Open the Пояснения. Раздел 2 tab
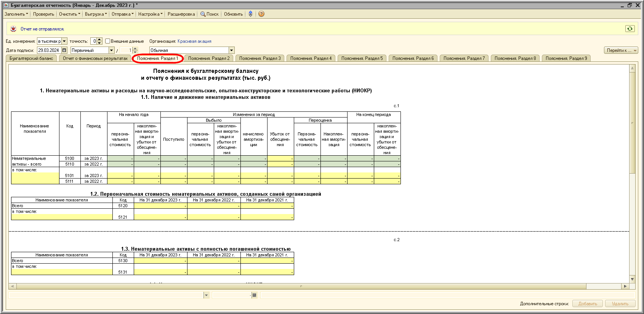Image resolution: width=644 pixels, height=314 pixels. point(209,58)
